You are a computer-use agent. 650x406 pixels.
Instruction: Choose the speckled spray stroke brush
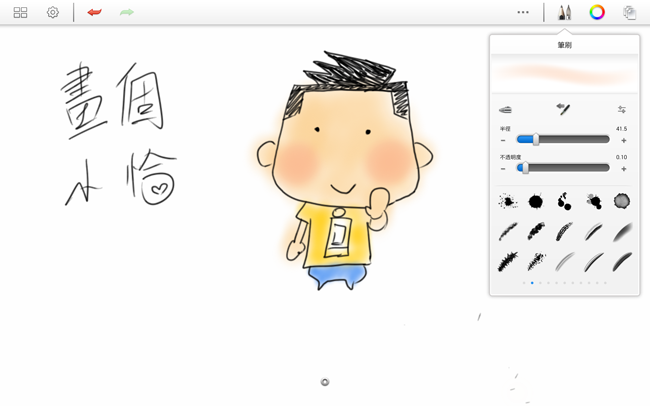pyautogui.click(x=536, y=262)
